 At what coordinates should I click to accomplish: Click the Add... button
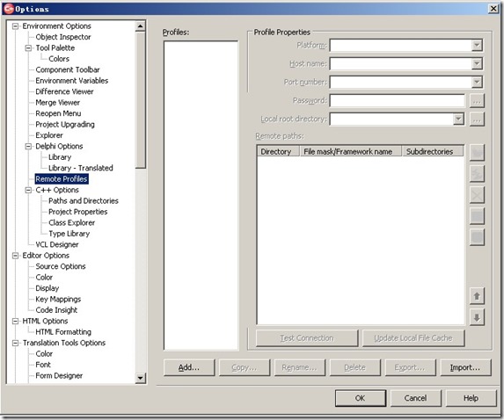(189, 367)
